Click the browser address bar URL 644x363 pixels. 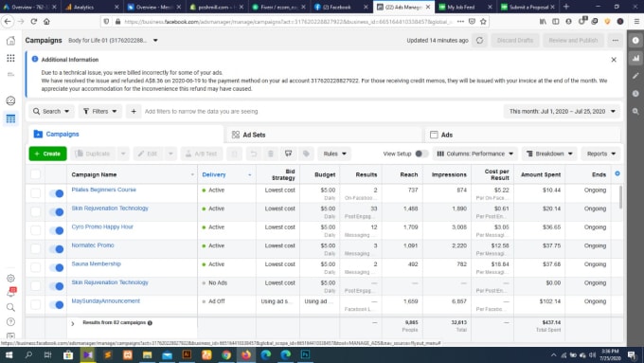pyautogui.click(x=288, y=22)
